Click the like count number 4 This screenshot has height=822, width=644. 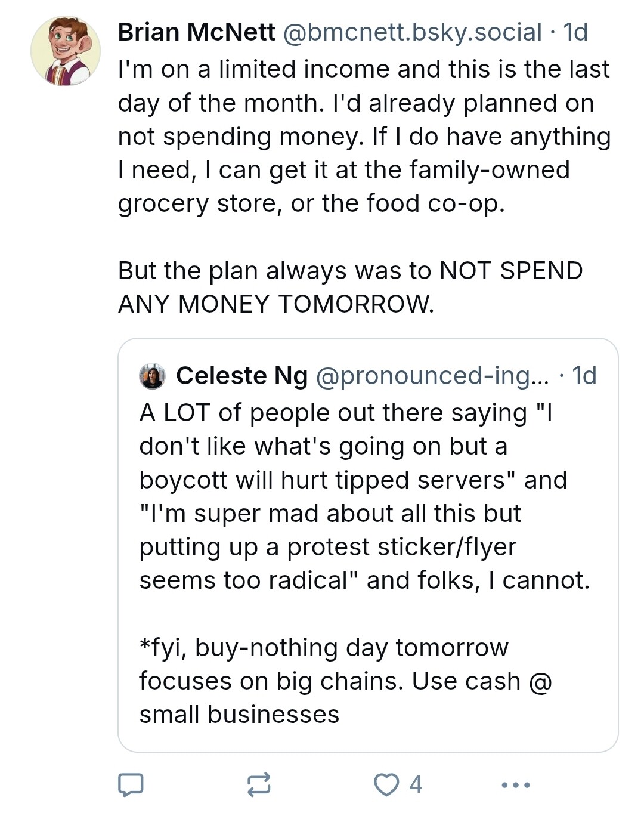pyautogui.click(x=416, y=785)
